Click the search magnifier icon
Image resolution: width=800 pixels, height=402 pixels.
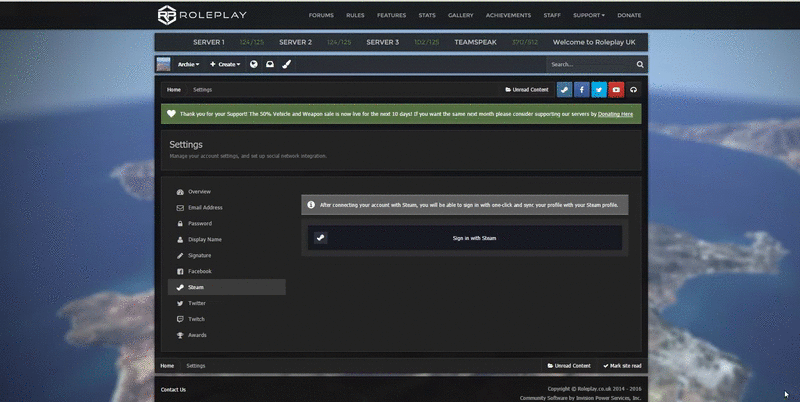[640, 64]
